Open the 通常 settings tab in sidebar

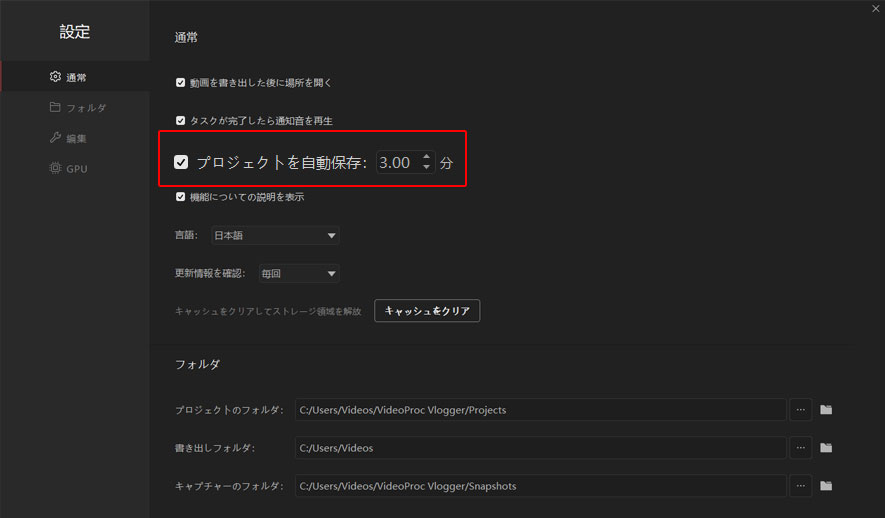[x=75, y=77]
